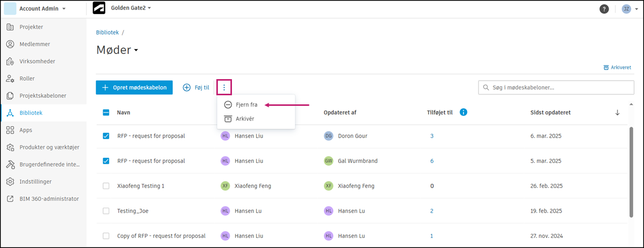
Task: Click the Opret mødeskabelon button
Action: tap(134, 88)
